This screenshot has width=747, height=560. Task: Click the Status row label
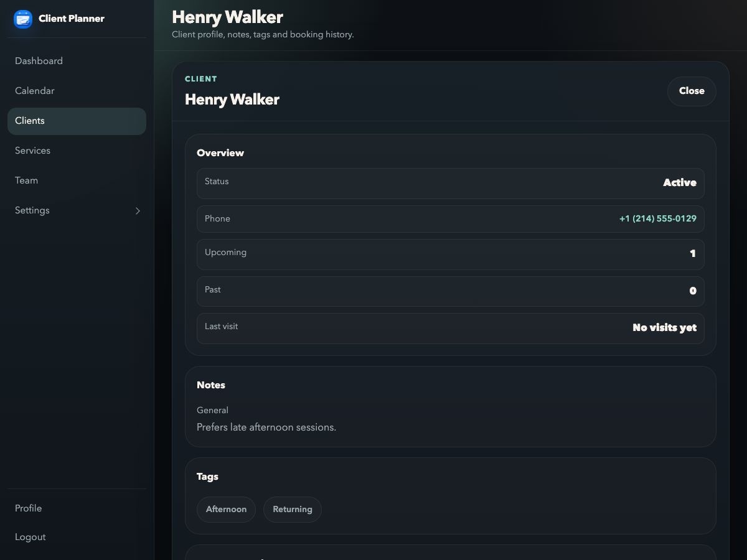(x=217, y=182)
